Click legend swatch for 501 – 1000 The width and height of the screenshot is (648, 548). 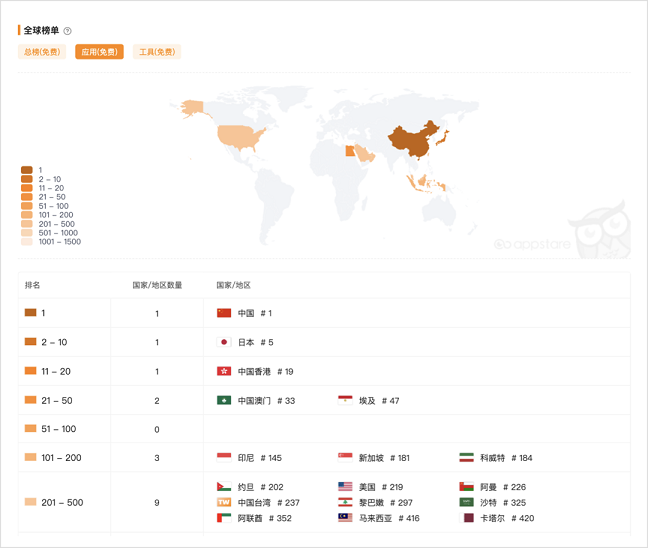pyautogui.click(x=27, y=233)
